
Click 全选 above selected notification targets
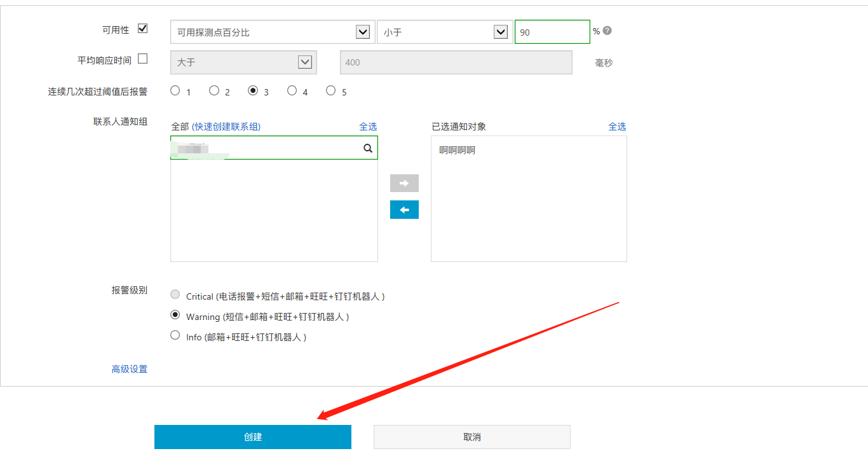tap(617, 127)
